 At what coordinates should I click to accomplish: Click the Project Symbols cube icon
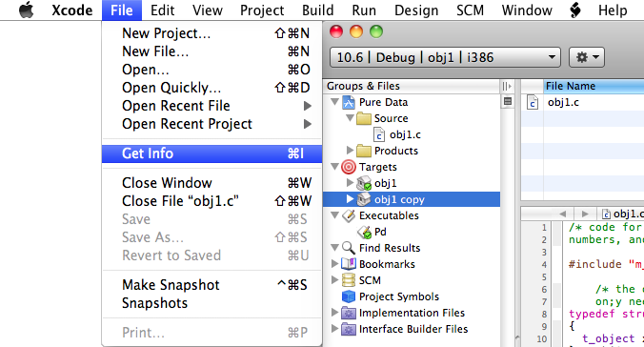coord(349,296)
